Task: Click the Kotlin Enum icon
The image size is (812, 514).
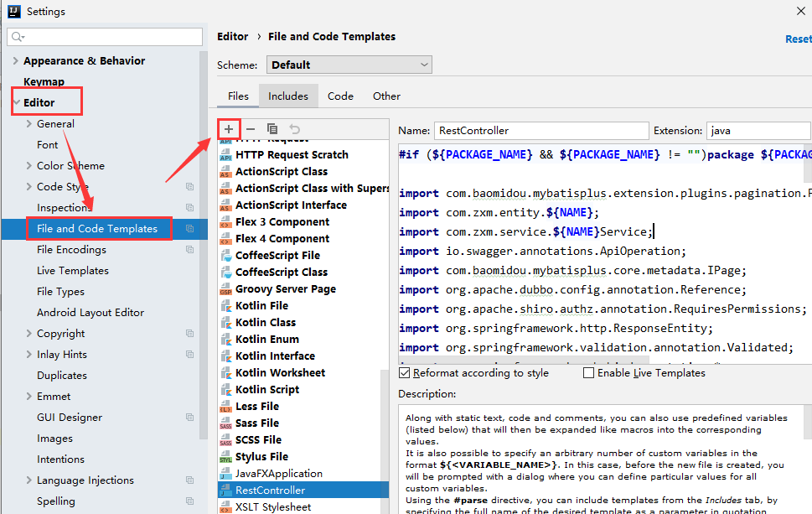Action: tap(225, 340)
